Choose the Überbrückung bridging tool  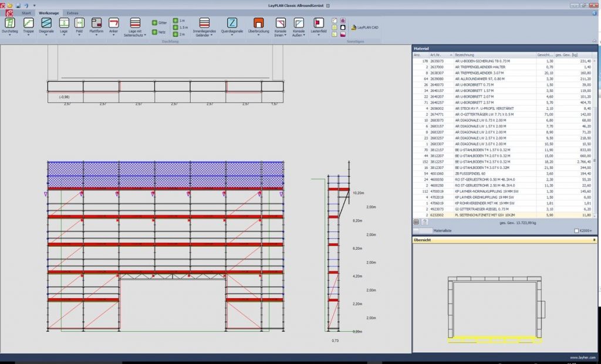[x=259, y=23]
